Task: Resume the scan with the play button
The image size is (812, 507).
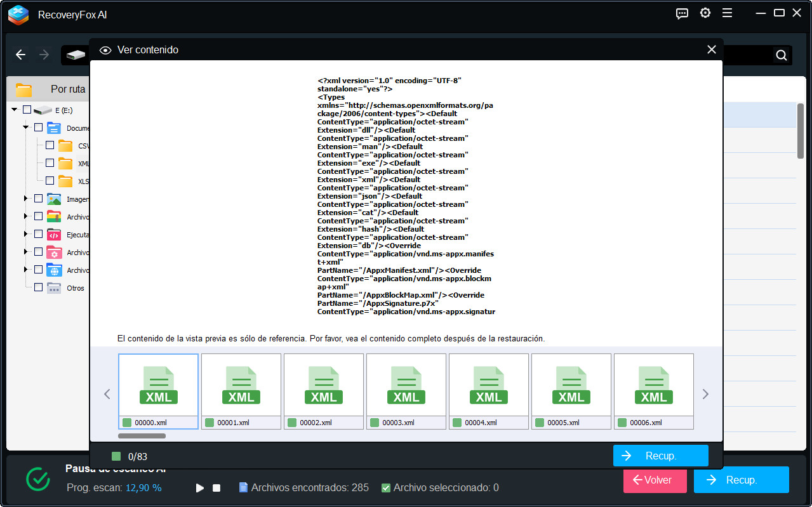Action: coord(200,488)
